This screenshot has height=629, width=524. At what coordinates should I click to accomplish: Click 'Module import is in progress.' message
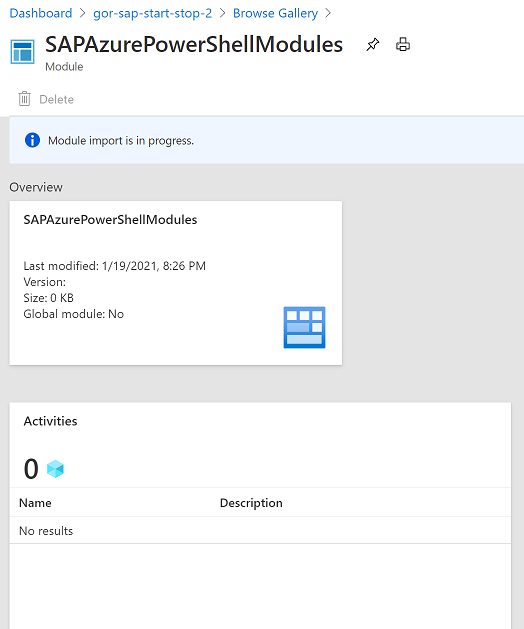(121, 141)
